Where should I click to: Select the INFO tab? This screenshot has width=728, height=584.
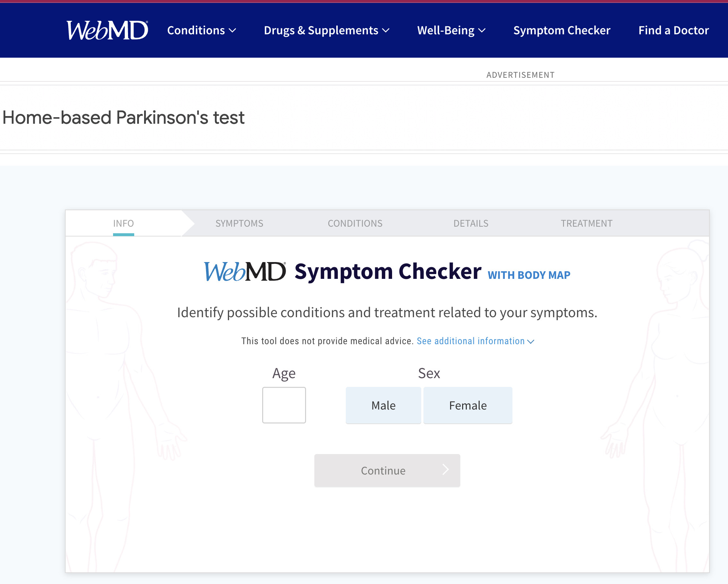pyautogui.click(x=123, y=223)
